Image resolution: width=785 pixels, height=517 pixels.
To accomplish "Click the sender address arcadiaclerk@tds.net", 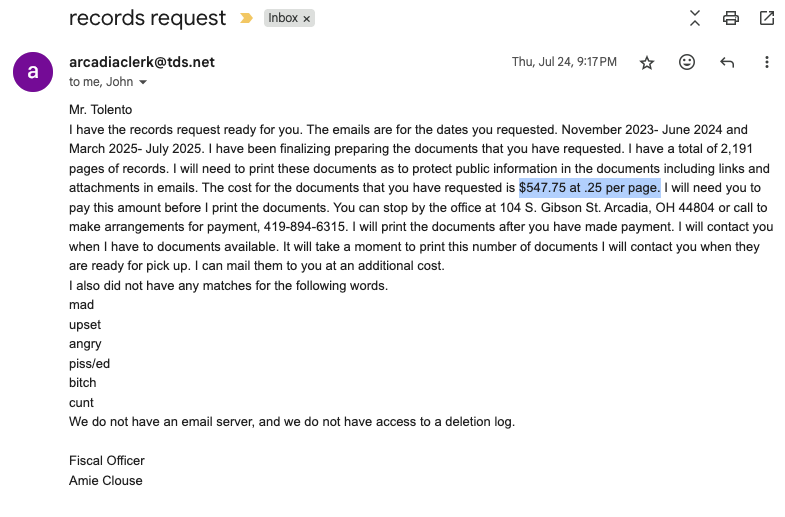I will [x=142, y=62].
